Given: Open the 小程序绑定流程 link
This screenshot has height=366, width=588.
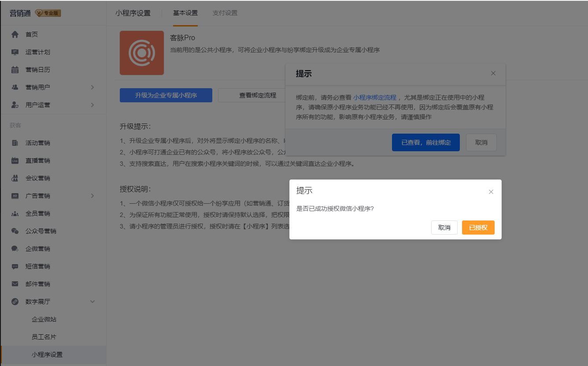Looking at the screenshot, I should point(375,97).
